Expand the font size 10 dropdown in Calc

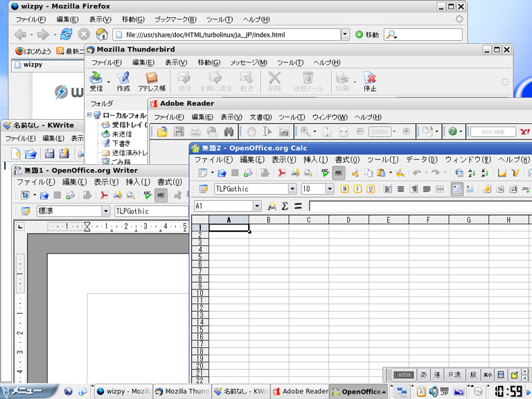pos(329,188)
